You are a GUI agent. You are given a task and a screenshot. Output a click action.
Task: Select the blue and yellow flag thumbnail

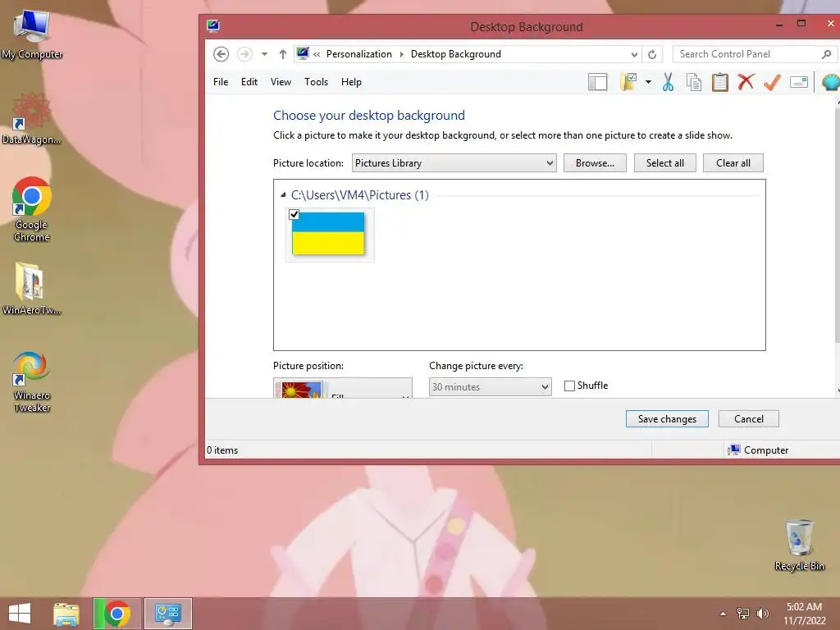click(328, 234)
